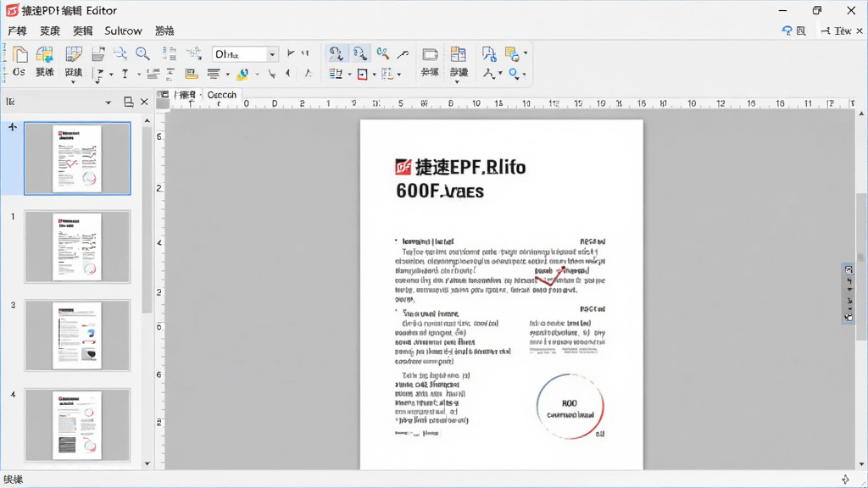Click the 600F.vaes heading in the document
The height and width of the screenshot is (488, 868).
coord(440,191)
